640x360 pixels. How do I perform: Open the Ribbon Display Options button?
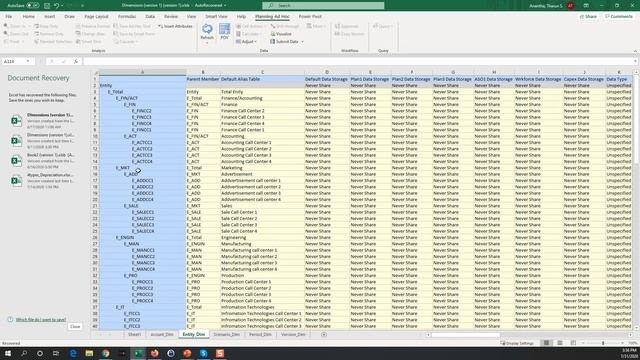[586, 6]
